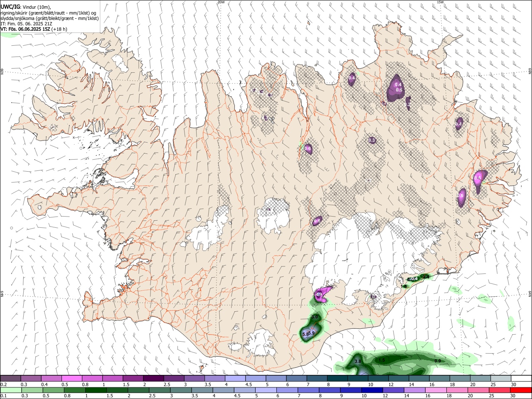Viewport: 532px width, 399px height.
Task: Click the '0.1' label starting the lower legend
Action: click(4, 396)
